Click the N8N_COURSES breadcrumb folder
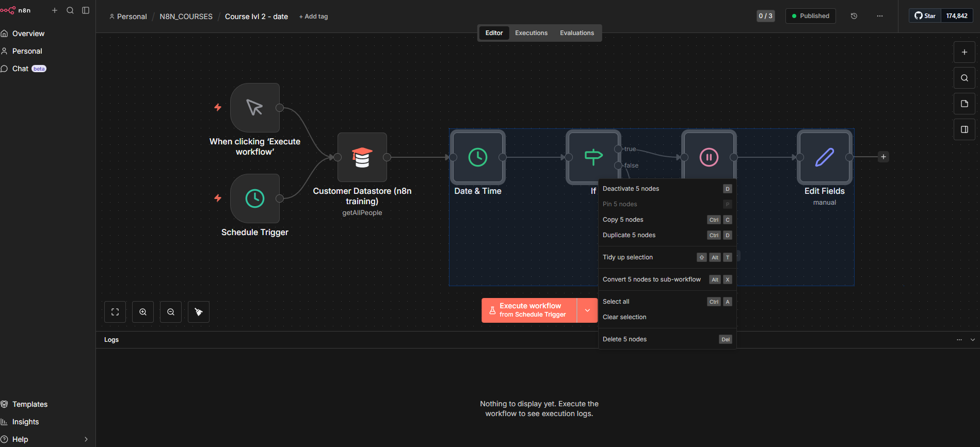 point(186,16)
